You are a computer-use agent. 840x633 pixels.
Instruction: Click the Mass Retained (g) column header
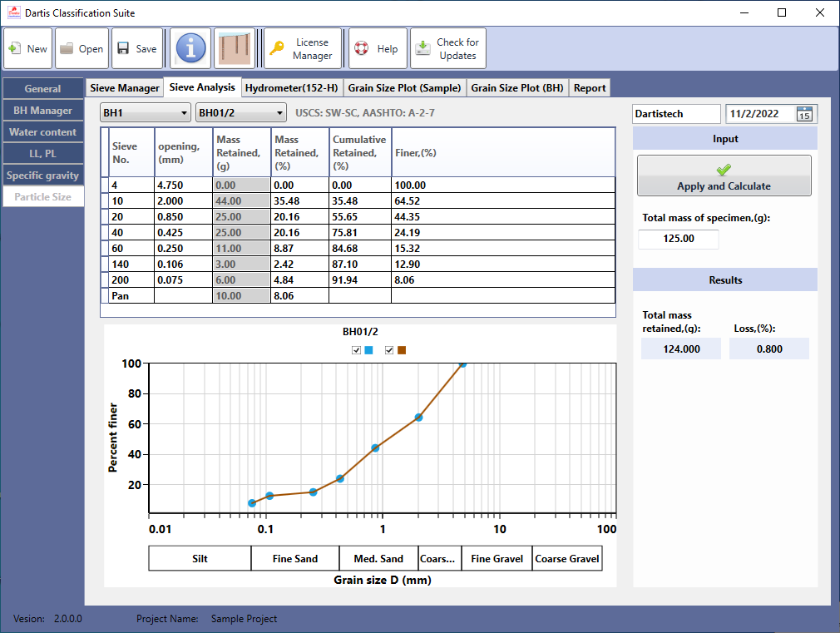point(242,153)
